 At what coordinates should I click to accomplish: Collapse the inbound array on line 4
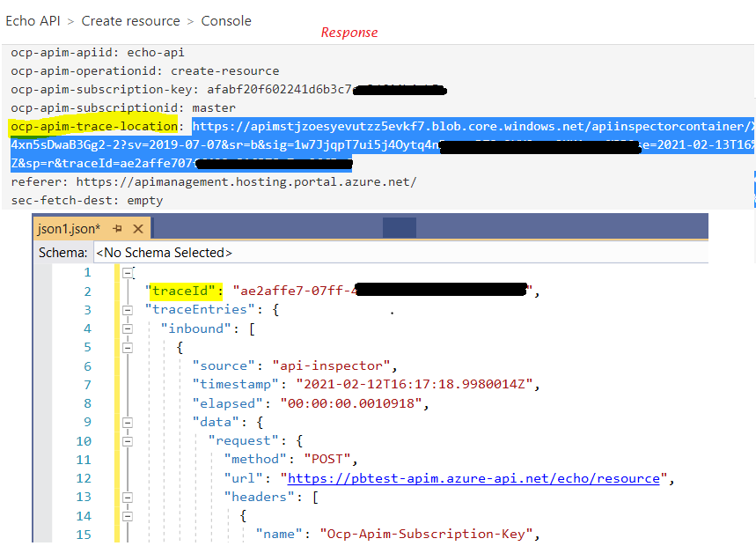tap(128, 329)
